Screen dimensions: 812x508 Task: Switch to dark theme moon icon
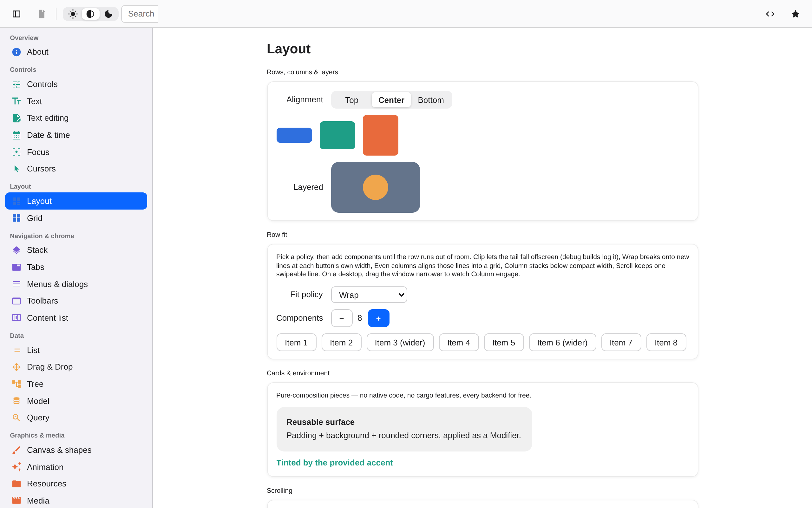point(108,14)
